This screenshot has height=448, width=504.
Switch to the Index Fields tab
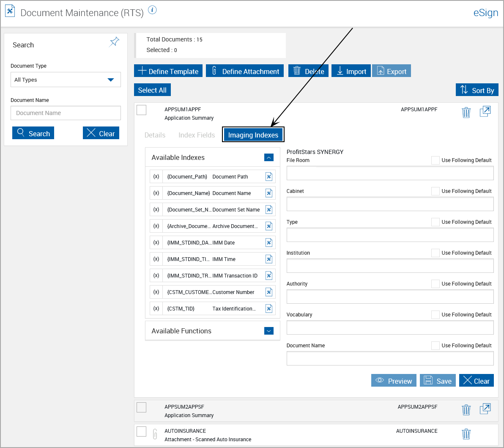197,135
